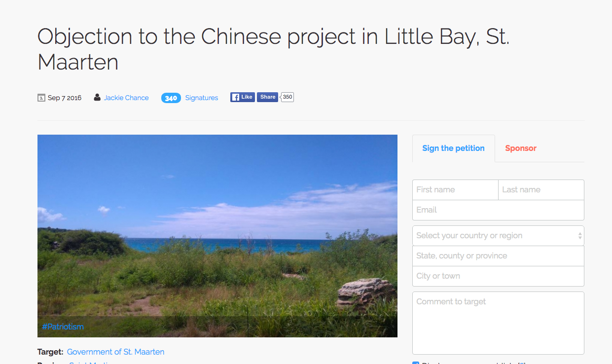Click the 340 signatures count badge

pyautogui.click(x=171, y=98)
